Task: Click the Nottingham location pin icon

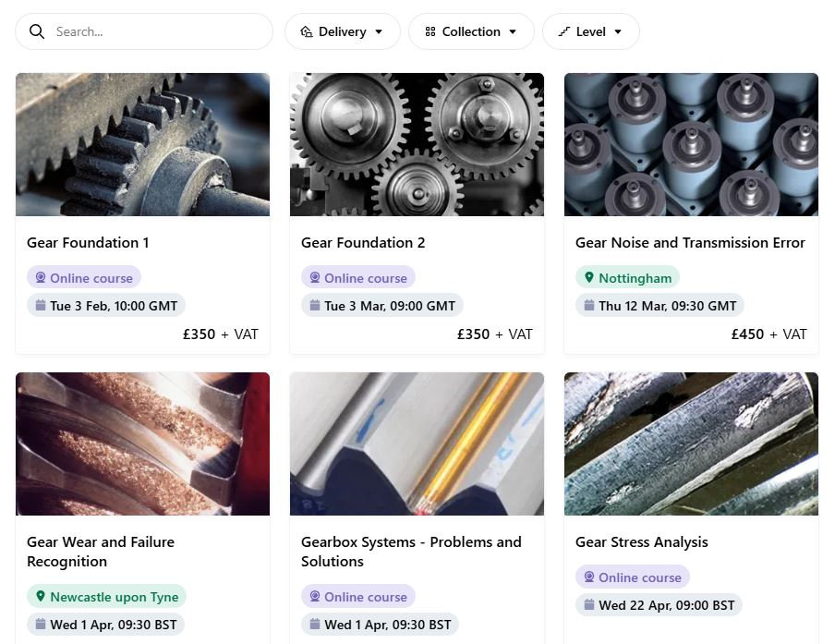Action: point(589,277)
